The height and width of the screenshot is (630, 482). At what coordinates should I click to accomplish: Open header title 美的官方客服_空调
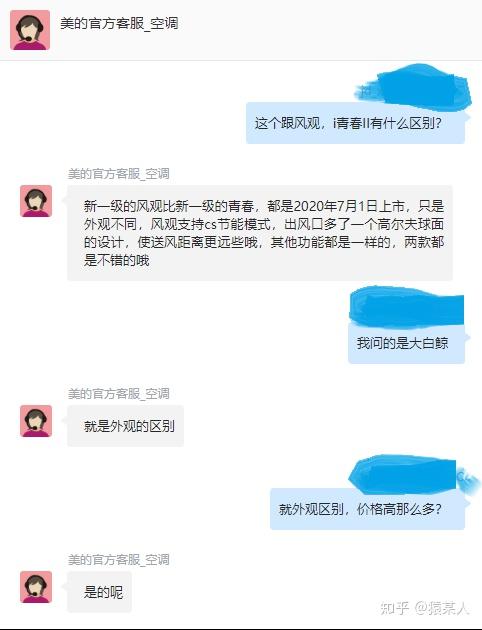pyautogui.click(x=119, y=23)
